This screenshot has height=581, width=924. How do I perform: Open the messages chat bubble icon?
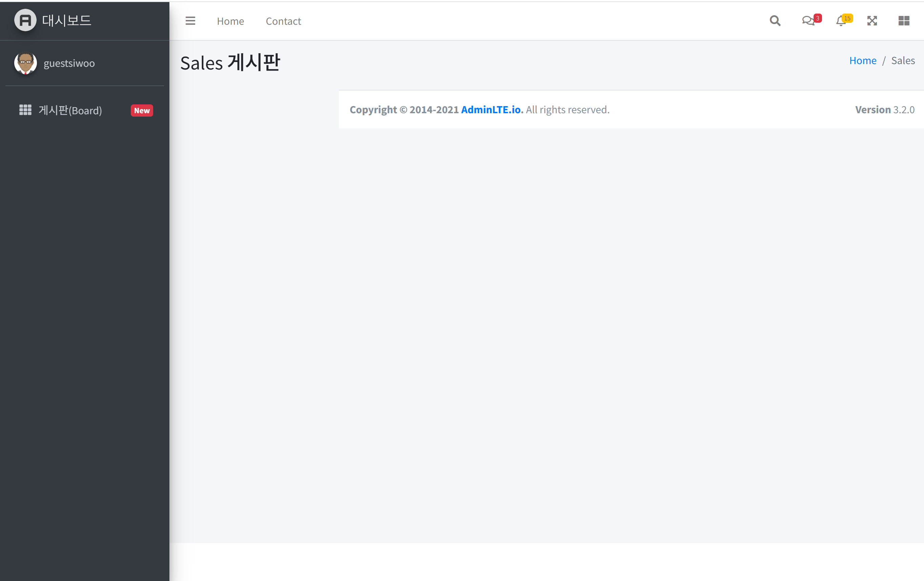[808, 21]
